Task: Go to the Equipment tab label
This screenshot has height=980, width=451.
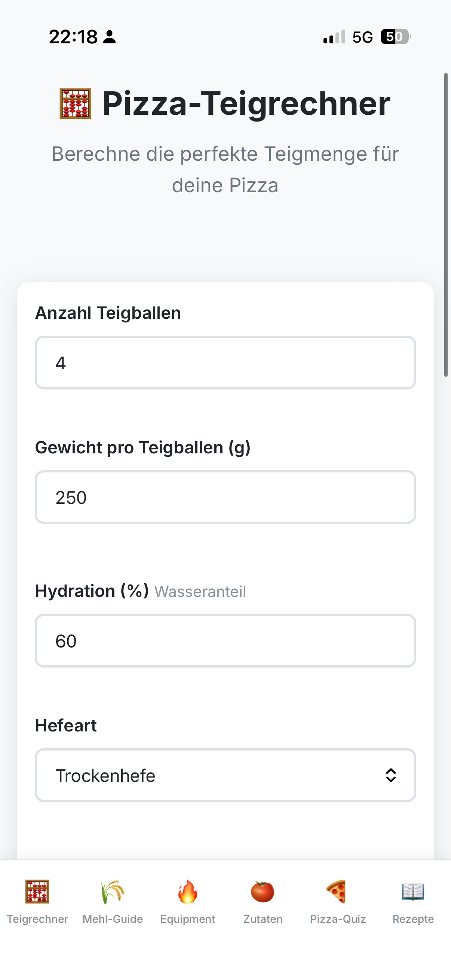Action: coord(187,919)
